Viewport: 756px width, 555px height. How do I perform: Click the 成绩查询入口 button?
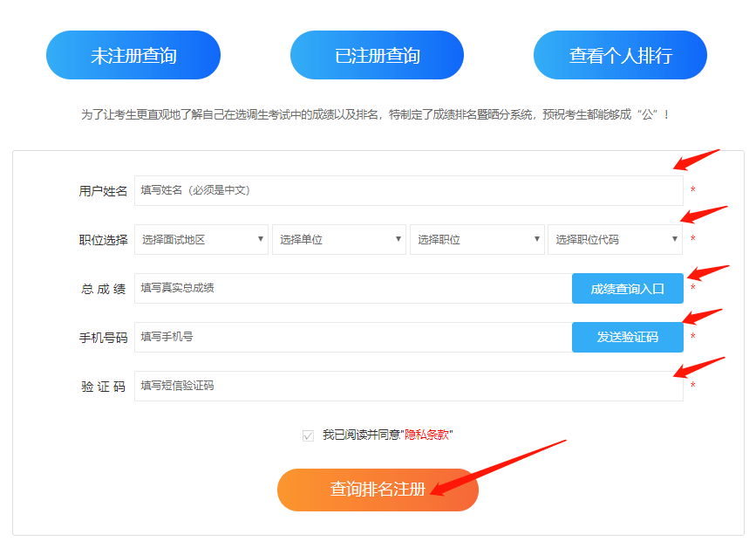point(627,288)
